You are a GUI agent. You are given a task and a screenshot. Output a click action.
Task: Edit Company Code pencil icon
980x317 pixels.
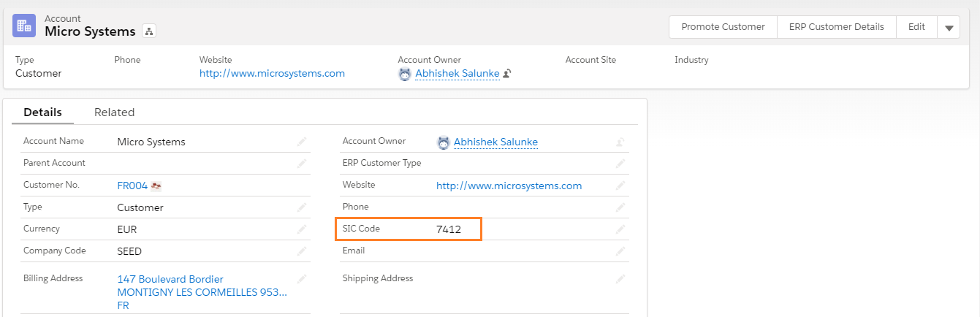coord(302,251)
